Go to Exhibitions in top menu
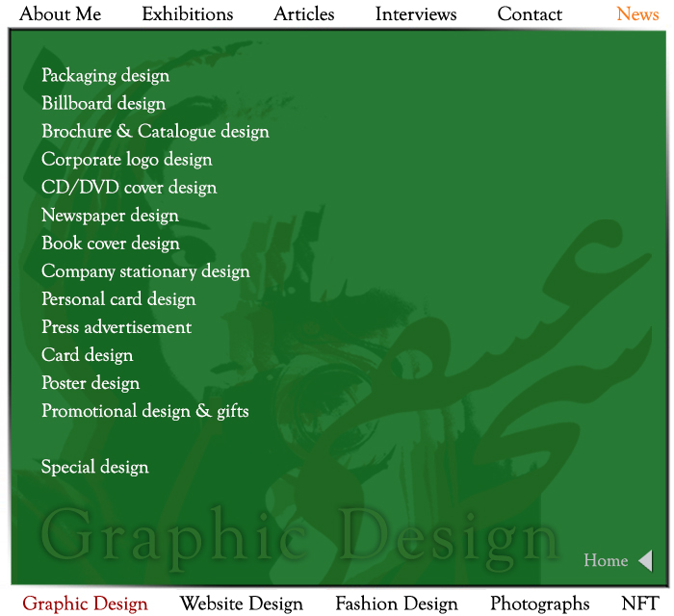Screen dimensions: 674x616 click(188, 14)
